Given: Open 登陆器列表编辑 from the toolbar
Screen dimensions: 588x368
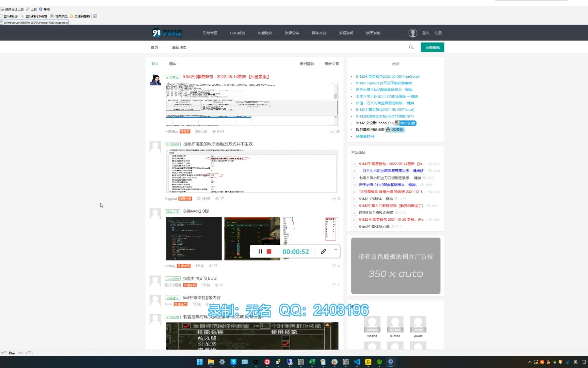Looking at the screenshot, I should point(34,16).
